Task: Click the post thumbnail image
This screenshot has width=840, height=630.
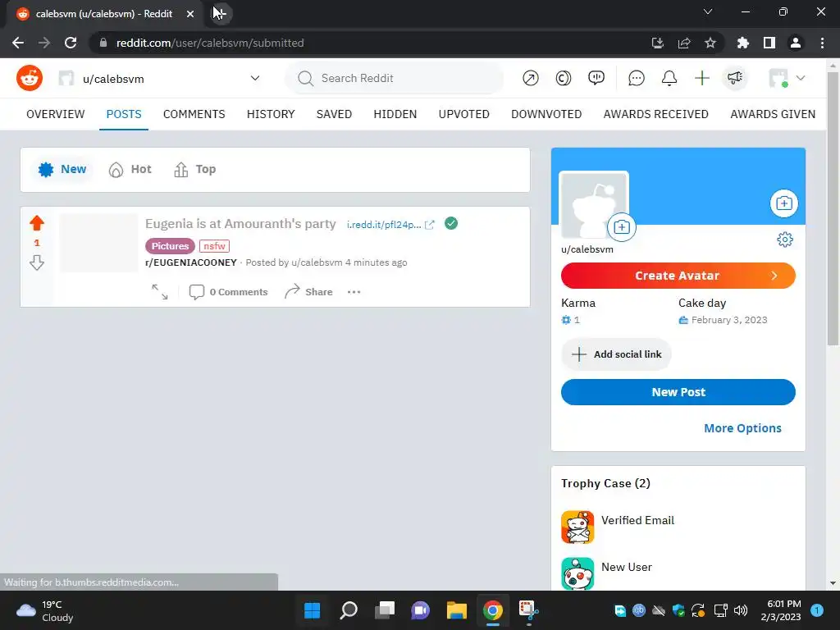Action: [98, 243]
